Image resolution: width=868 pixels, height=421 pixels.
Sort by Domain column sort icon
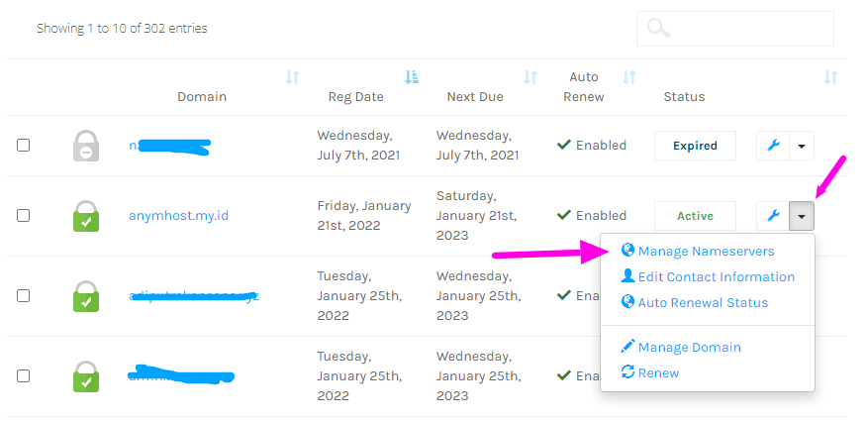click(x=292, y=77)
